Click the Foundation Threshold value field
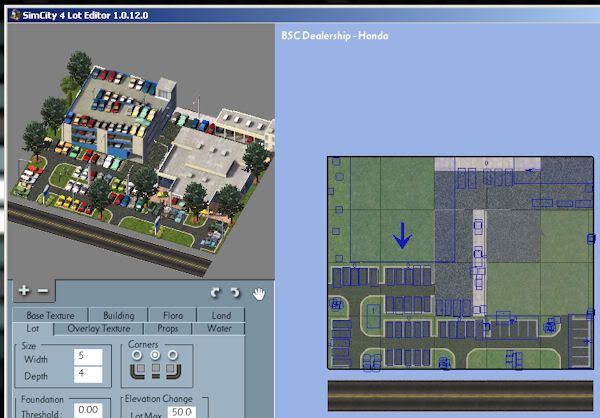The width and height of the screenshot is (600, 418). click(x=88, y=410)
